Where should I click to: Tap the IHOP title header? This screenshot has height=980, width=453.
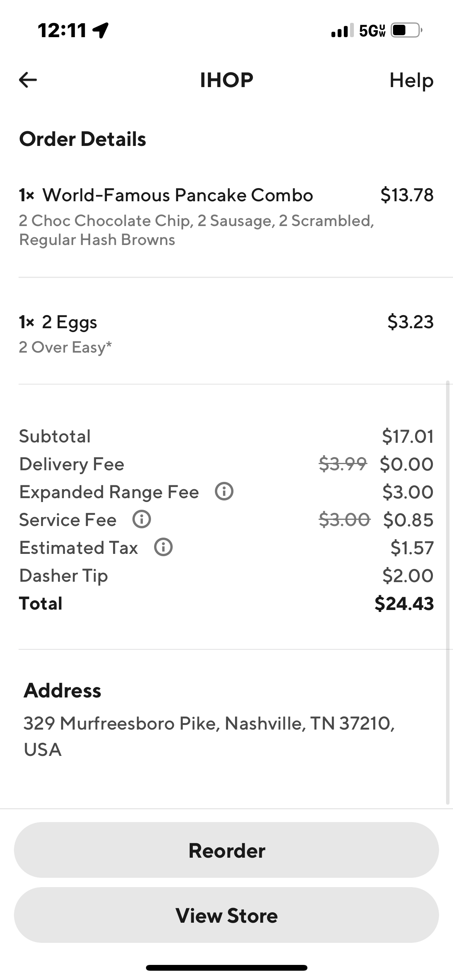pyautogui.click(x=226, y=80)
